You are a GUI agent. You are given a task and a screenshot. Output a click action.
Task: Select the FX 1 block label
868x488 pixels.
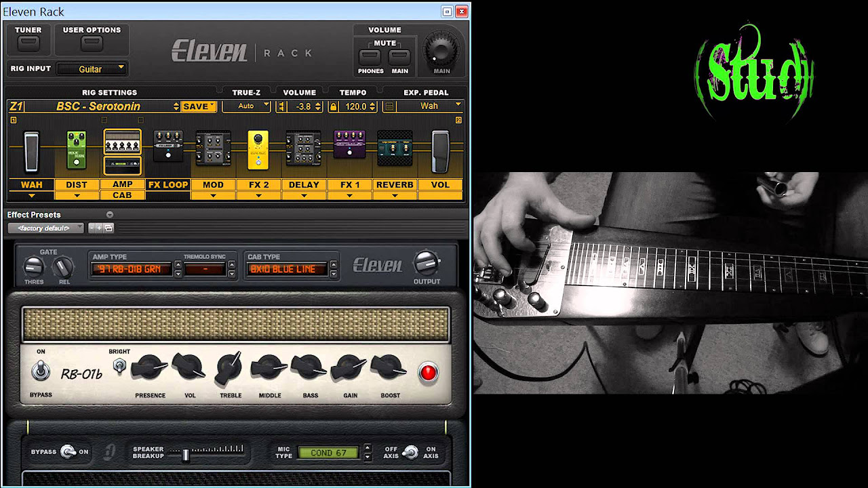click(349, 184)
